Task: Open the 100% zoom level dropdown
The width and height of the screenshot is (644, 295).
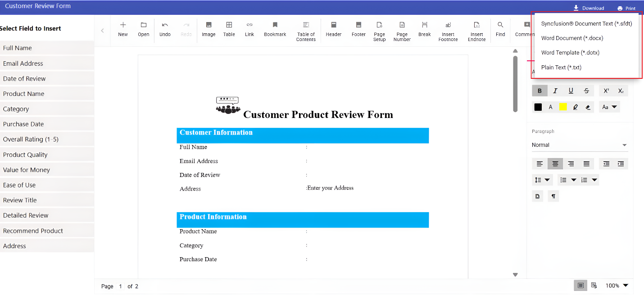Action: coord(617,286)
